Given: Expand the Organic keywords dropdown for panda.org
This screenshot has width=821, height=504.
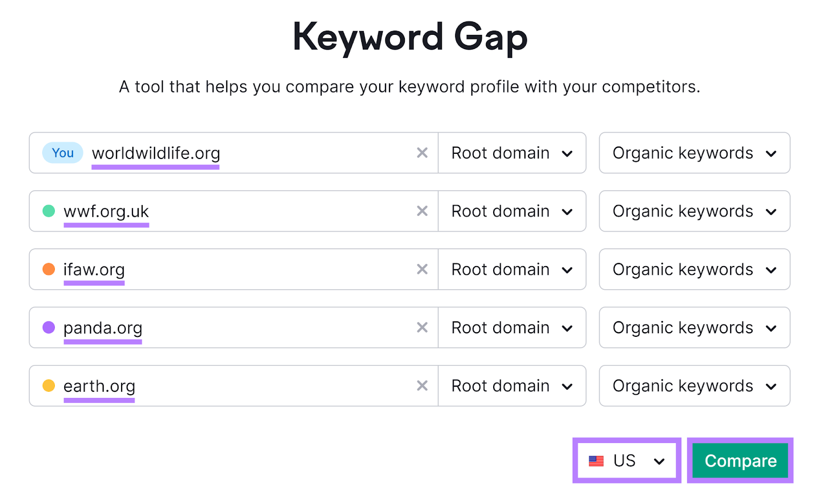Looking at the screenshot, I should coord(694,328).
